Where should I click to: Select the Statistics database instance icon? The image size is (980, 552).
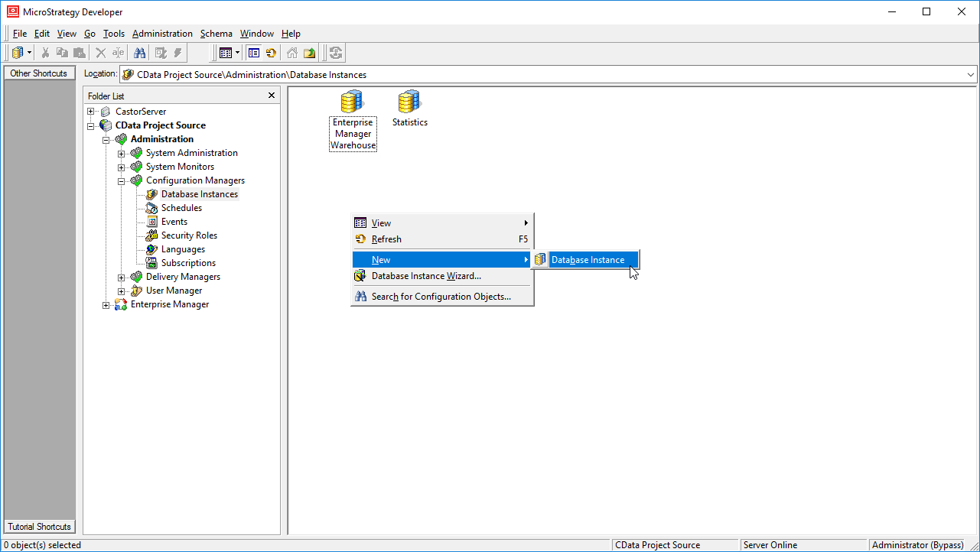pos(409,101)
